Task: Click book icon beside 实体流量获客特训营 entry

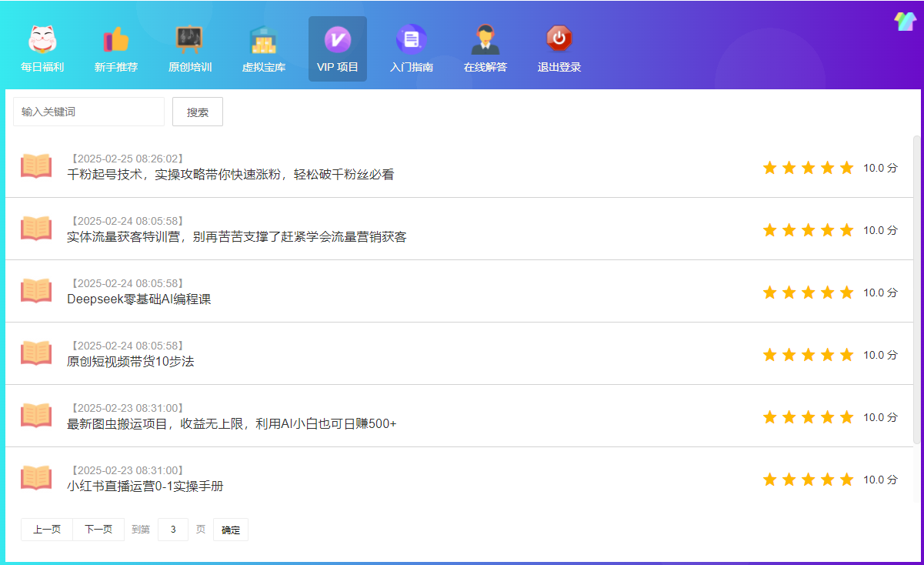Action: (36, 229)
